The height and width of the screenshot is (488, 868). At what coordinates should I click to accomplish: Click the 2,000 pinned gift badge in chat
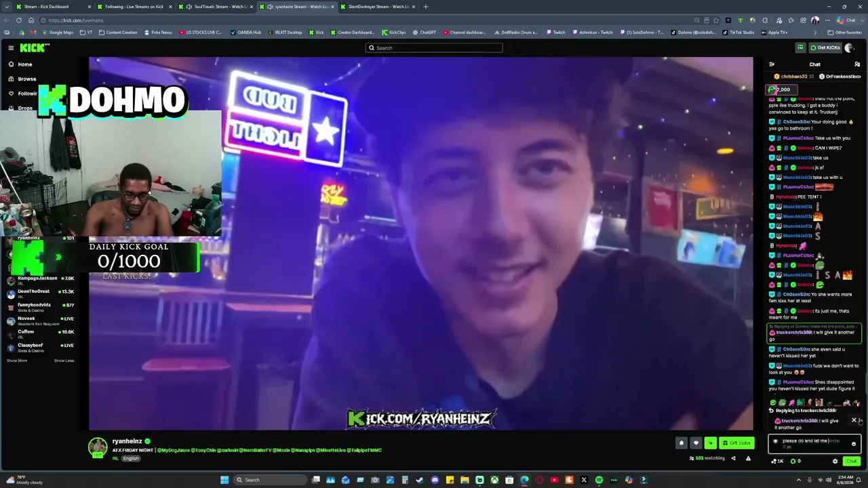[x=781, y=89]
